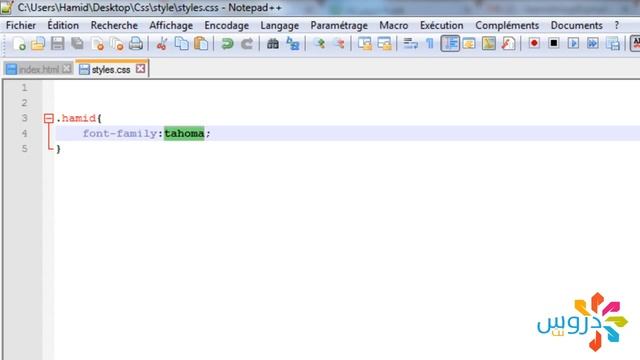Image resolution: width=640 pixels, height=360 pixels.
Task: Click the font-family property text
Action: point(120,133)
